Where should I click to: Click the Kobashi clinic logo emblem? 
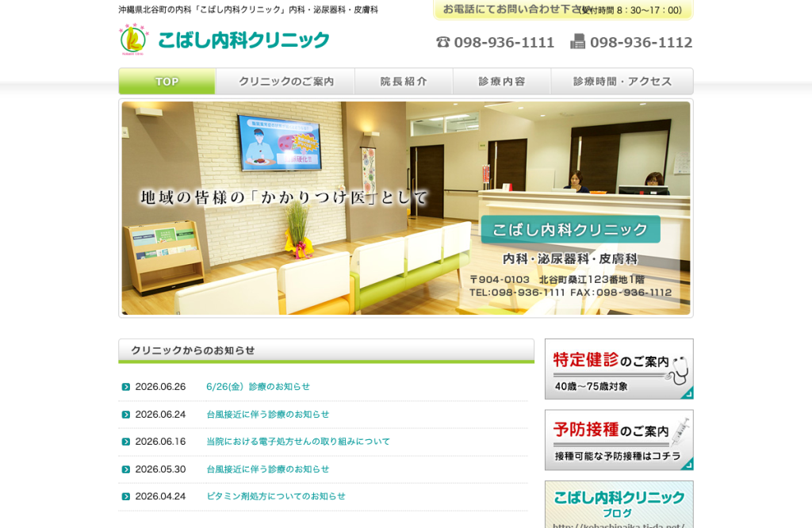click(133, 40)
